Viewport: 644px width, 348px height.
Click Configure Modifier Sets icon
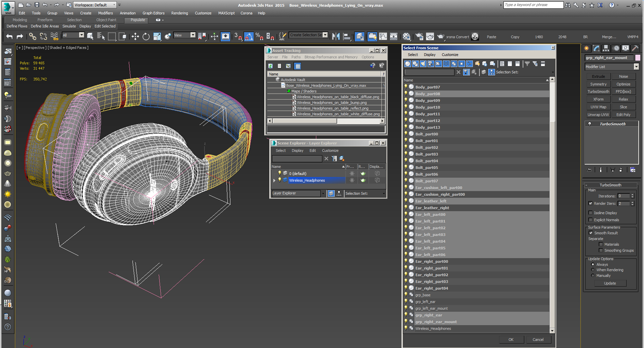(x=633, y=170)
